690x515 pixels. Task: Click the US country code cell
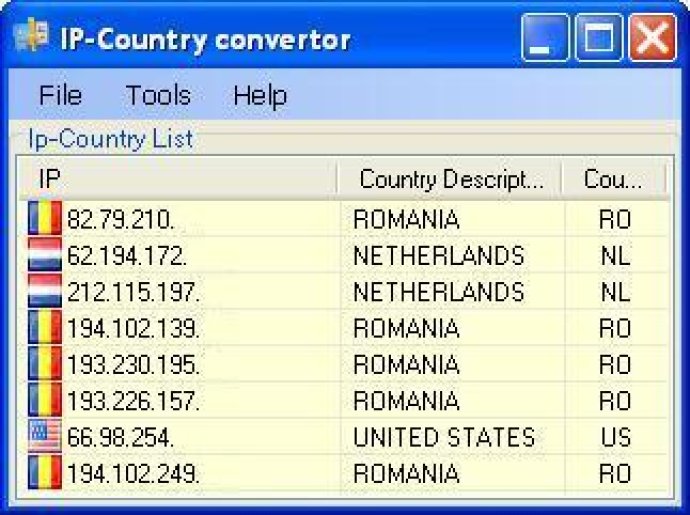point(616,438)
